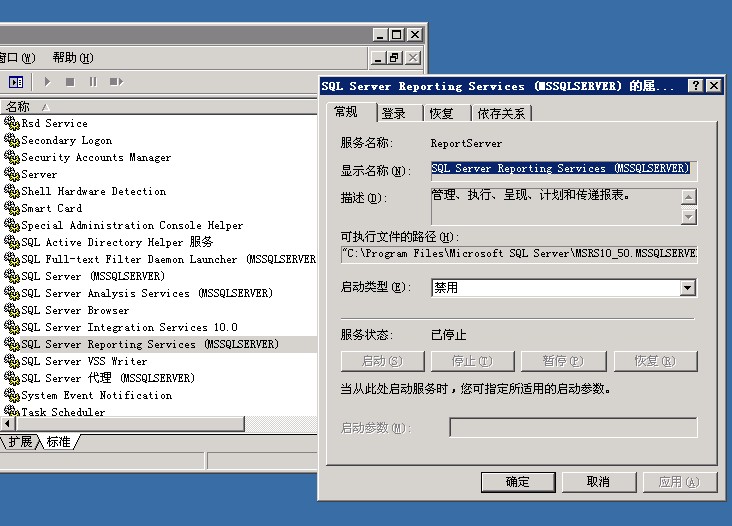
Task: Click the gear icon beside Special Administration Console Helper
Action: click(12, 225)
